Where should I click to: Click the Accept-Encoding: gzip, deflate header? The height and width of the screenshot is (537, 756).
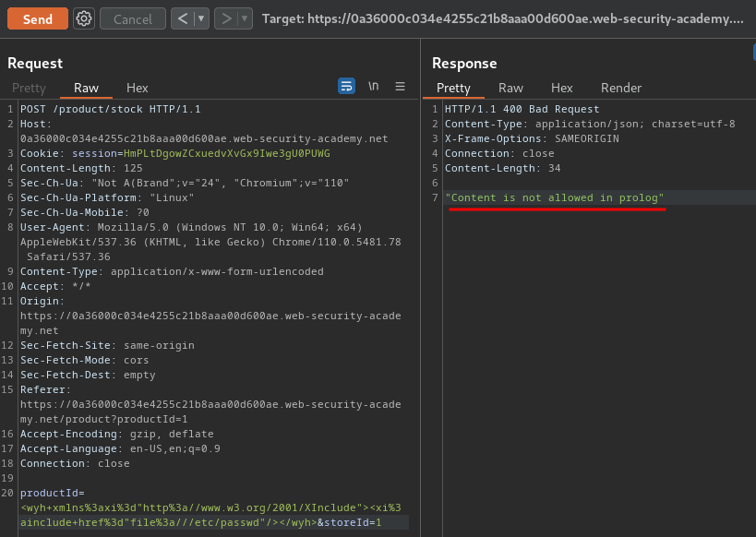pyautogui.click(x=116, y=434)
